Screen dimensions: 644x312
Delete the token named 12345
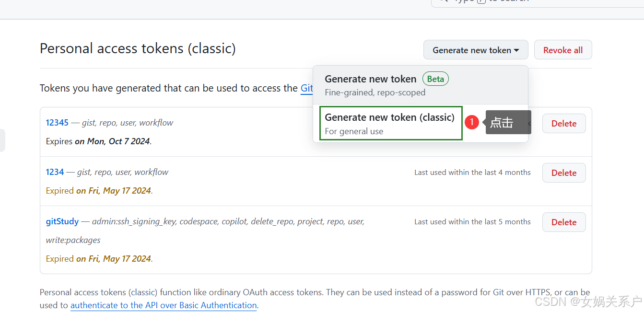click(x=564, y=123)
